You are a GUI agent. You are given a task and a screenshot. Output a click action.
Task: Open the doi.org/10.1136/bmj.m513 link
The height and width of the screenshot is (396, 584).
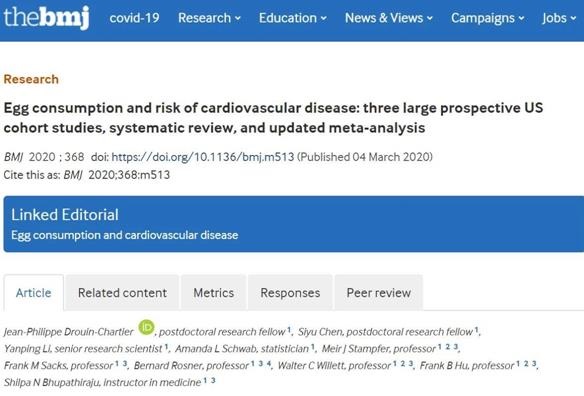[x=203, y=157]
